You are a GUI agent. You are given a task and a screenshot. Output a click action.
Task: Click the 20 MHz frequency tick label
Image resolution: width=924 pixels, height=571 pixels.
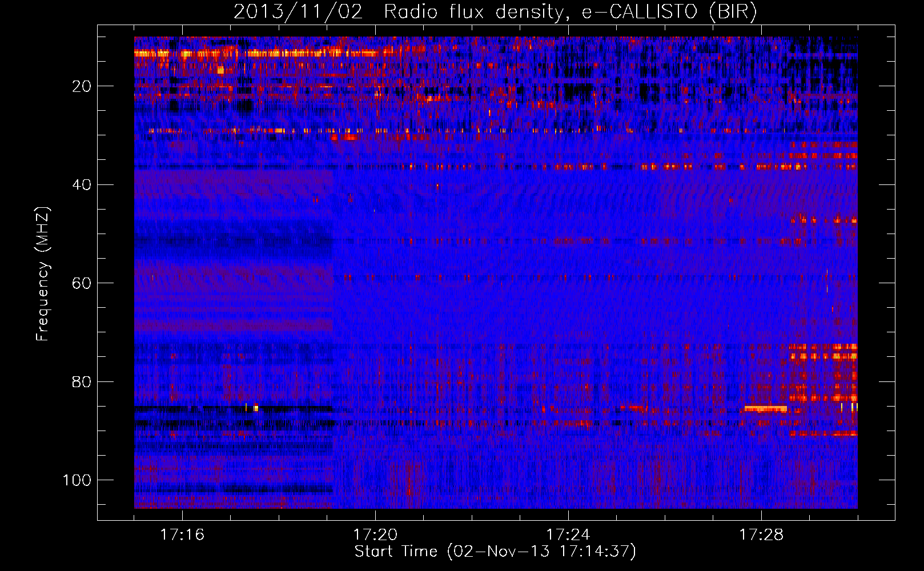(82, 86)
